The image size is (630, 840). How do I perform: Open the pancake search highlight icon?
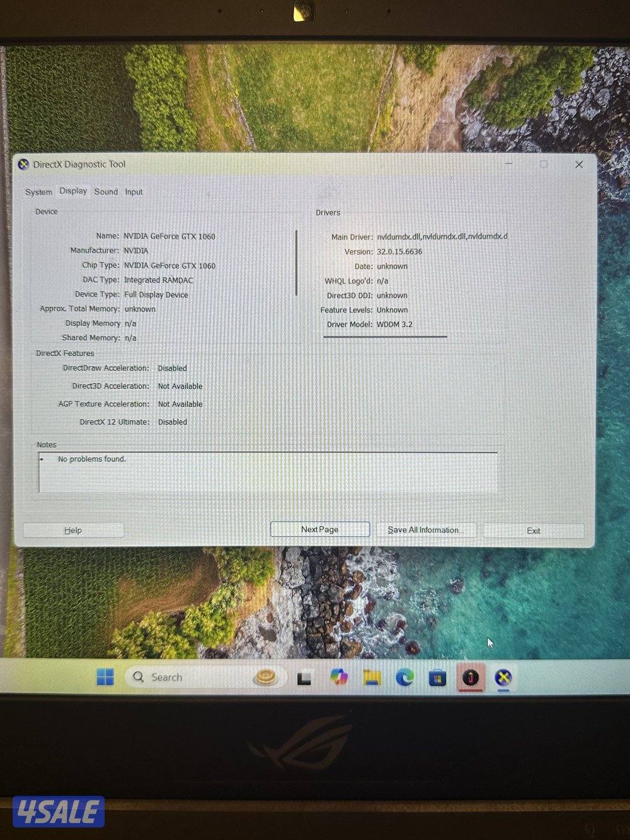click(265, 678)
